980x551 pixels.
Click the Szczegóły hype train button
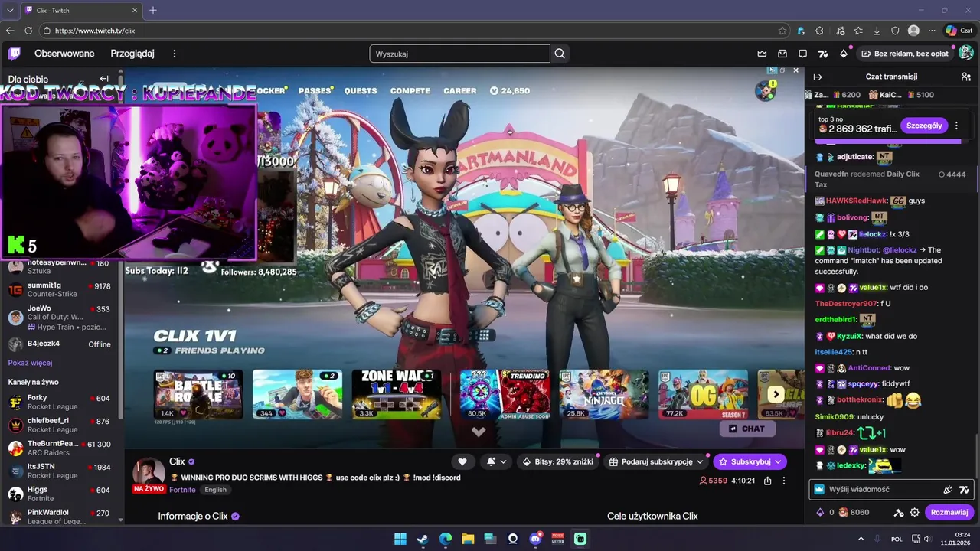coord(924,126)
